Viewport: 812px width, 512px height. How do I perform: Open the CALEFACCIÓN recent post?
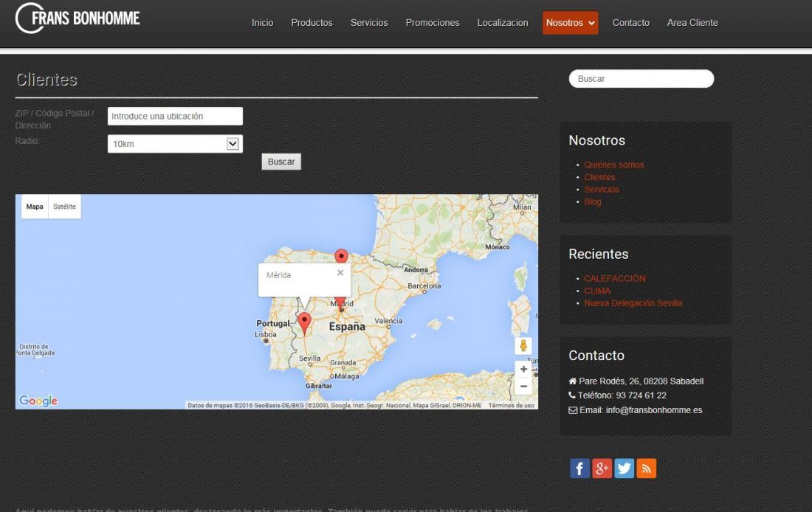615,279
